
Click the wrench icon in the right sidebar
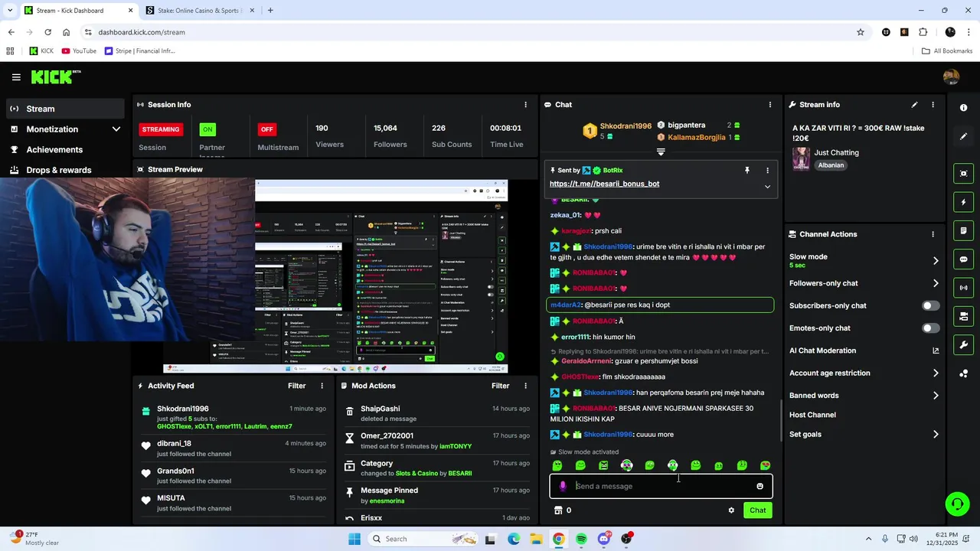(x=963, y=345)
